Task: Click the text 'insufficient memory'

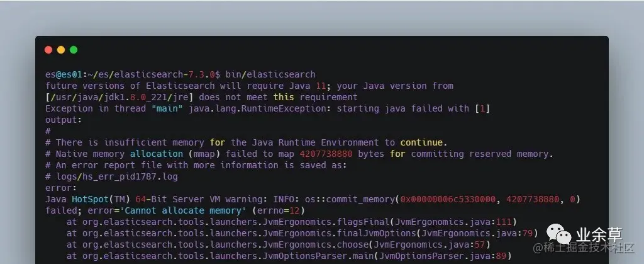Action: coord(153,142)
